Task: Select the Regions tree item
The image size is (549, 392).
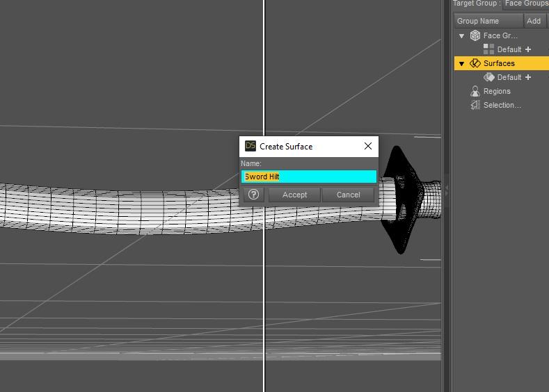Action: tap(497, 91)
